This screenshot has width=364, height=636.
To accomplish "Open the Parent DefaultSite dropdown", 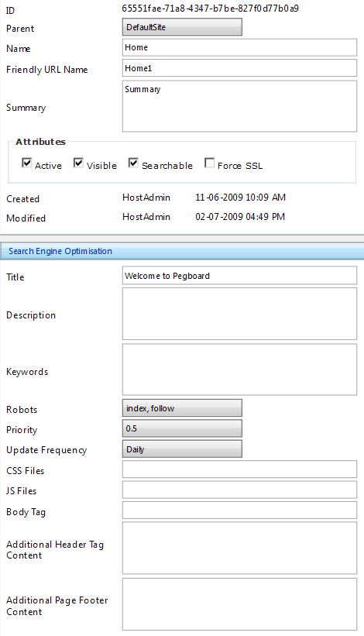I will (x=182, y=27).
